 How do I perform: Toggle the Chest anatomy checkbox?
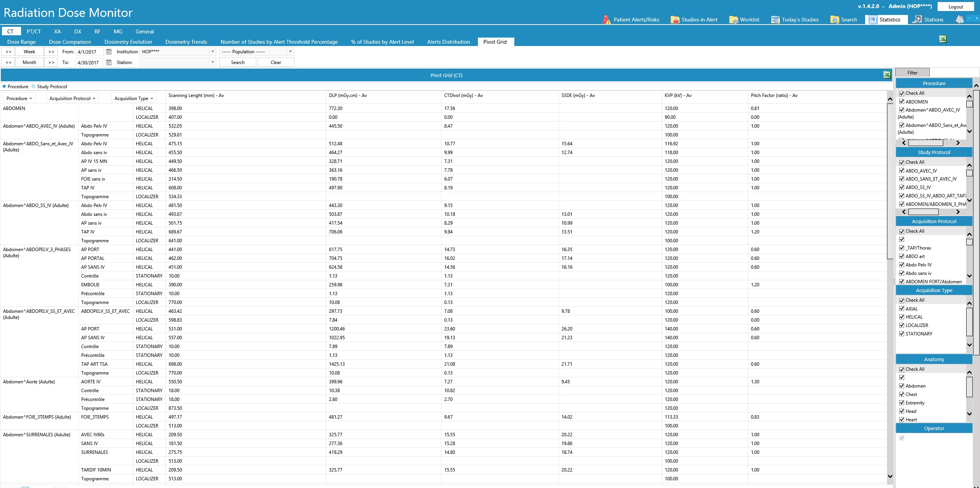pos(901,394)
